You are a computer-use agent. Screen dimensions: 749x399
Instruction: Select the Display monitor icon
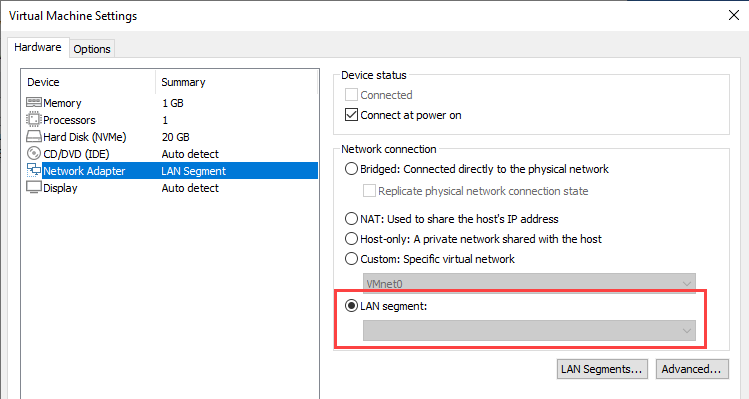point(34,187)
